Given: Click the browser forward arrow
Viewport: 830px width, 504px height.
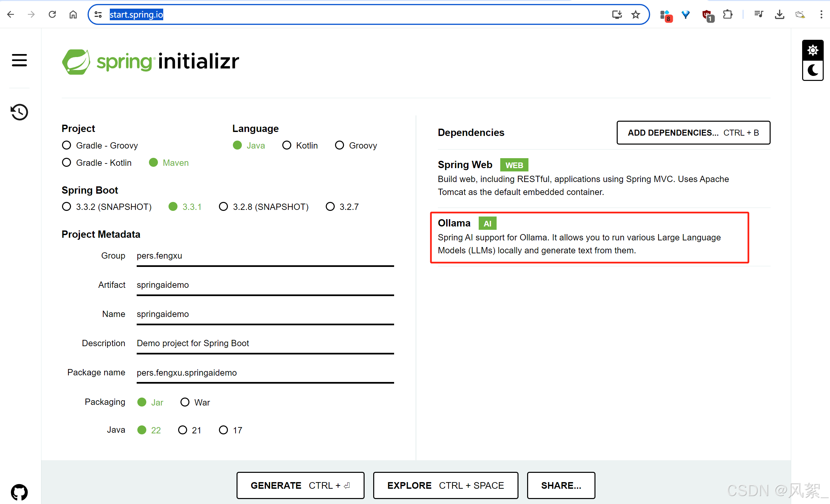Looking at the screenshot, I should pos(31,15).
